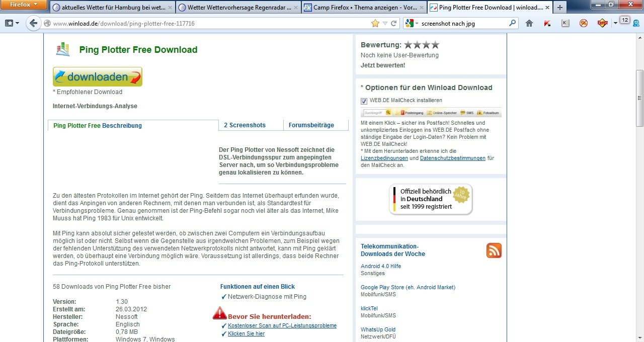Click the file size value 0,78 MB

pyautogui.click(x=127, y=332)
